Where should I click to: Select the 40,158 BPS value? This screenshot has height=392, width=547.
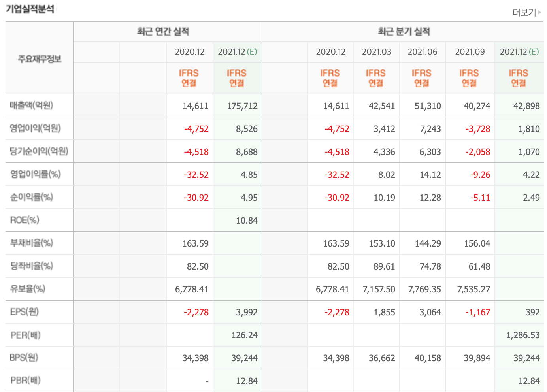(428, 358)
